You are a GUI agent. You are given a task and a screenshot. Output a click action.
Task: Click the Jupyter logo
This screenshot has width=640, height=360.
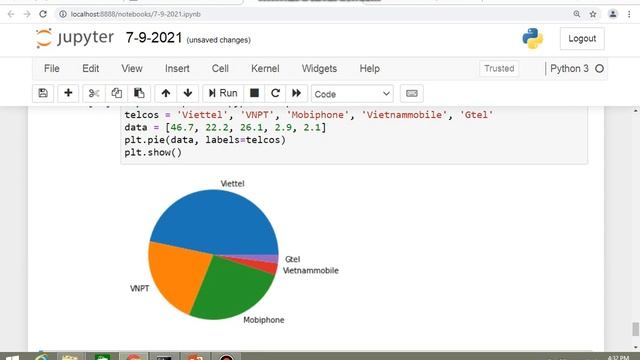pos(75,38)
